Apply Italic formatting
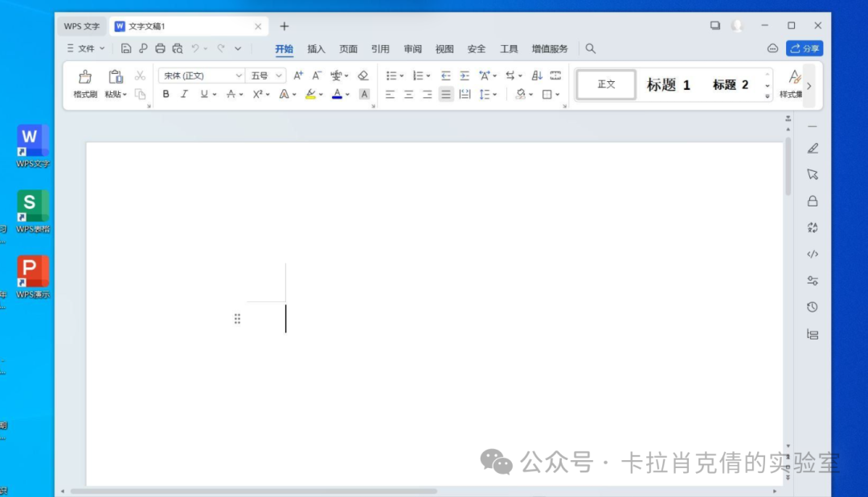Screen dimensions: 868x497 tap(185, 94)
